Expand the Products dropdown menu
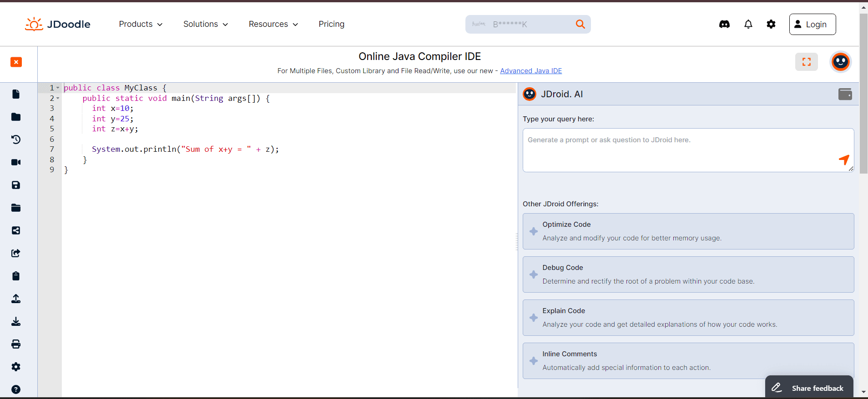Screen dimensions: 868x399 tap(141, 24)
